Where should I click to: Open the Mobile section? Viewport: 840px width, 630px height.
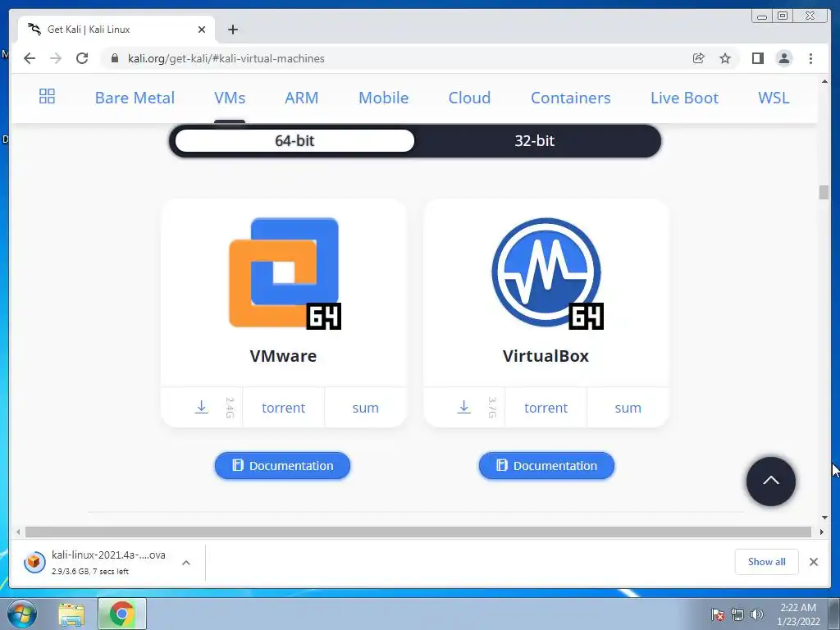click(384, 98)
